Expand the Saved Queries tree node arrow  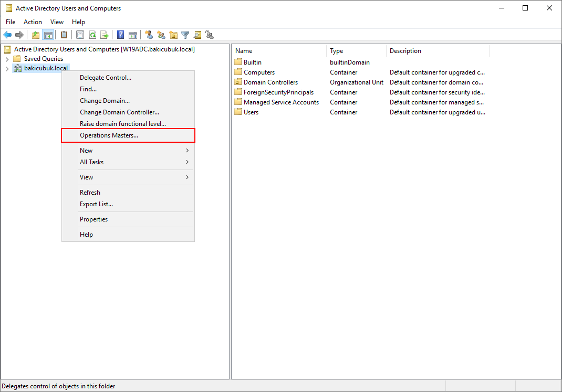pos(7,59)
